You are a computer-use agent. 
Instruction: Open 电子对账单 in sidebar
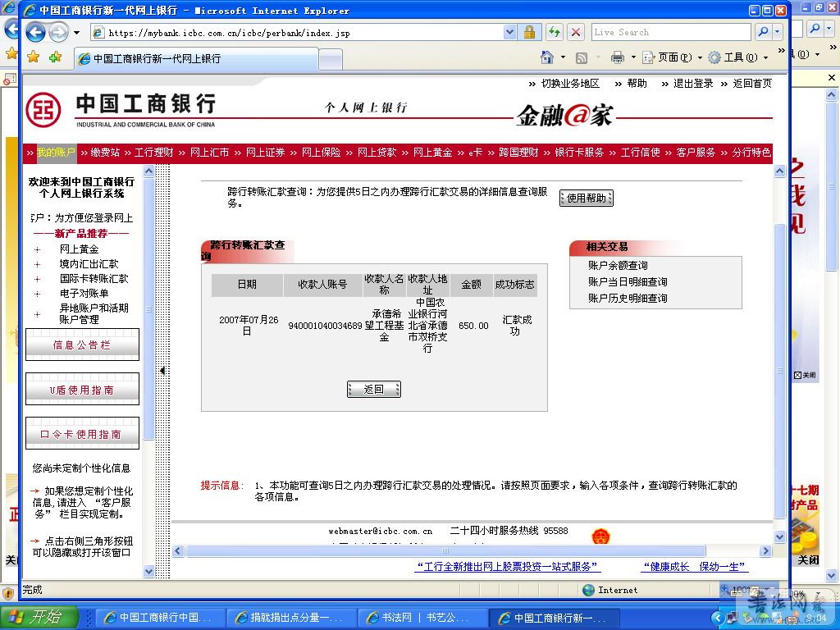point(84,294)
